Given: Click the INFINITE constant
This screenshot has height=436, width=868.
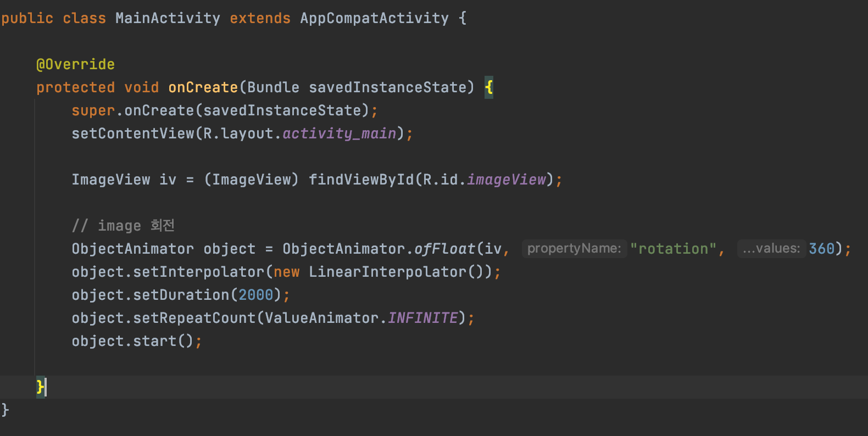Looking at the screenshot, I should click(422, 318).
